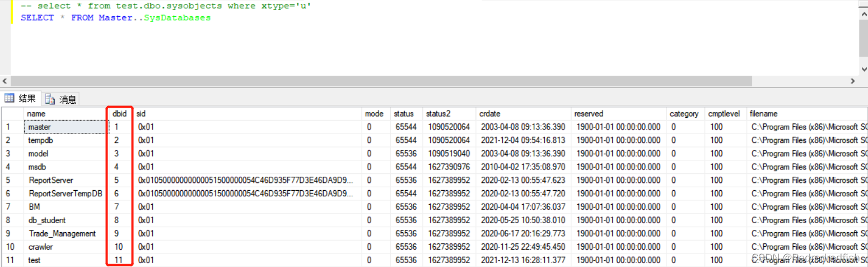Click the cmptlevel column header
The height and width of the screenshot is (267, 868).
(725, 114)
